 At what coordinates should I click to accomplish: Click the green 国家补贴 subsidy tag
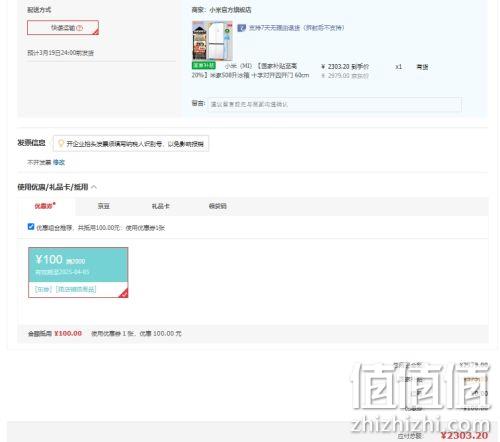(204, 65)
